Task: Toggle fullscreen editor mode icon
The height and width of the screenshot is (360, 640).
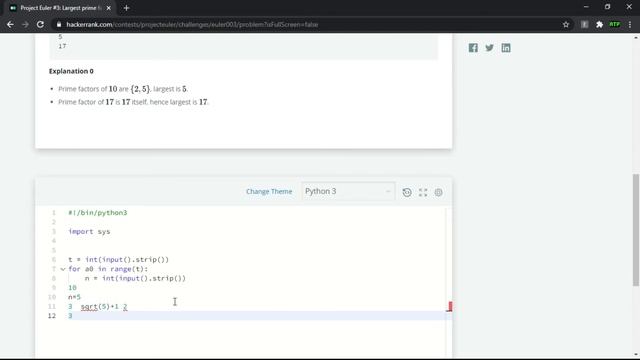Action: click(x=423, y=192)
